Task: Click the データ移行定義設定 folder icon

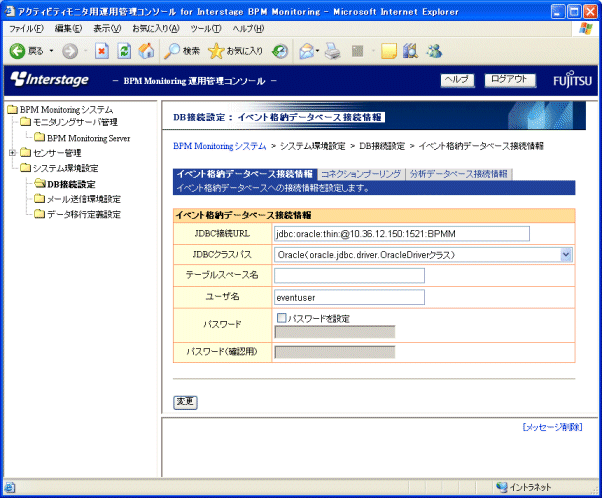Action: click(x=40, y=214)
